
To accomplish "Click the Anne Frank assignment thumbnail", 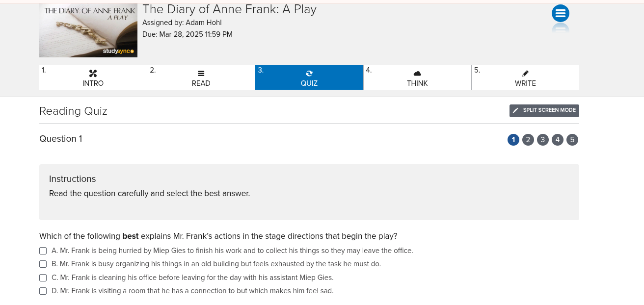I will 88,30.
